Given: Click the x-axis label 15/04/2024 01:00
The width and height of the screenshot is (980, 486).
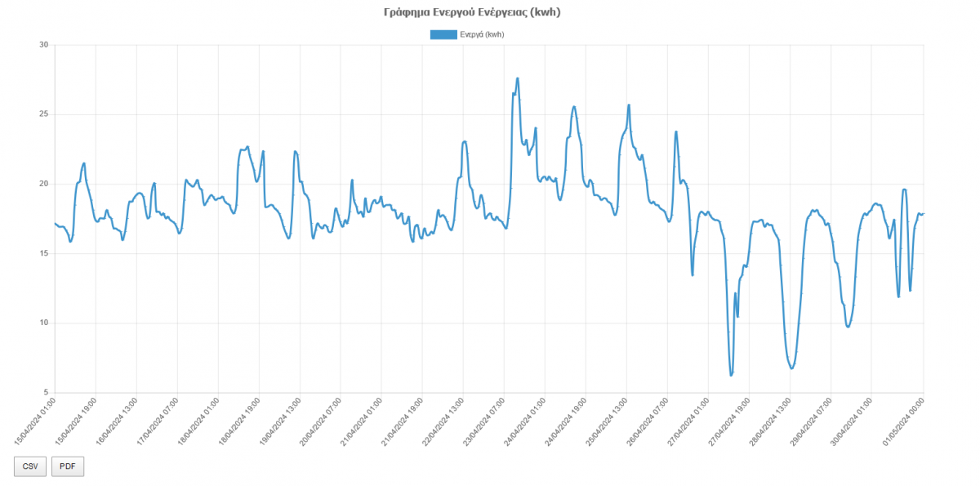Looking at the screenshot, I should [x=37, y=421].
